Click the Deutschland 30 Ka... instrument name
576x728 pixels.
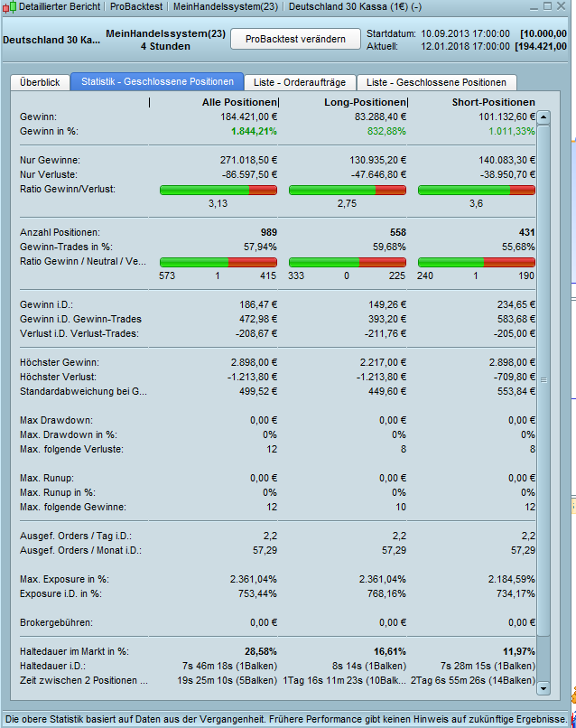(51, 40)
